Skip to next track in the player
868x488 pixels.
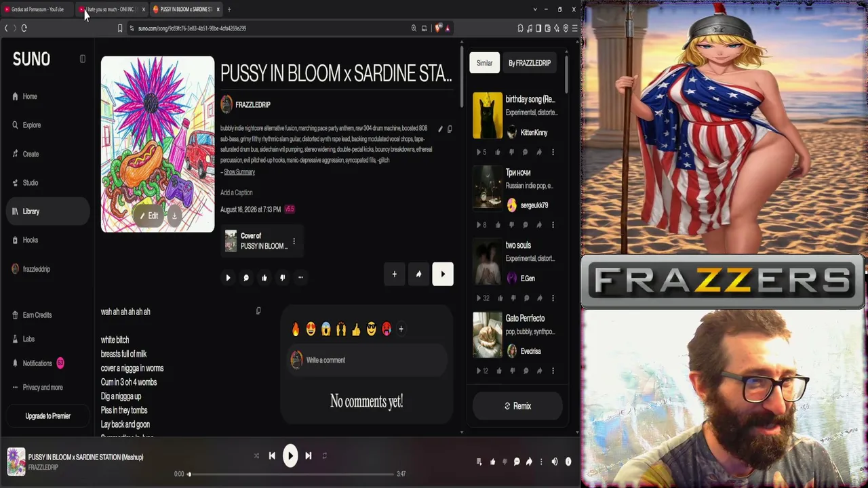(x=308, y=456)
